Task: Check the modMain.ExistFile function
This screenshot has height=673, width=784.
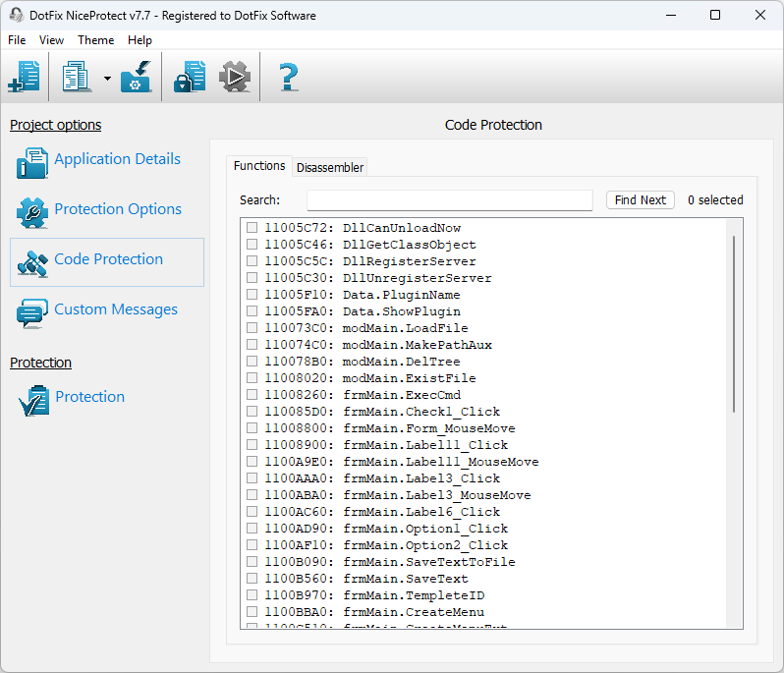Action: click(x=252, y=378)
